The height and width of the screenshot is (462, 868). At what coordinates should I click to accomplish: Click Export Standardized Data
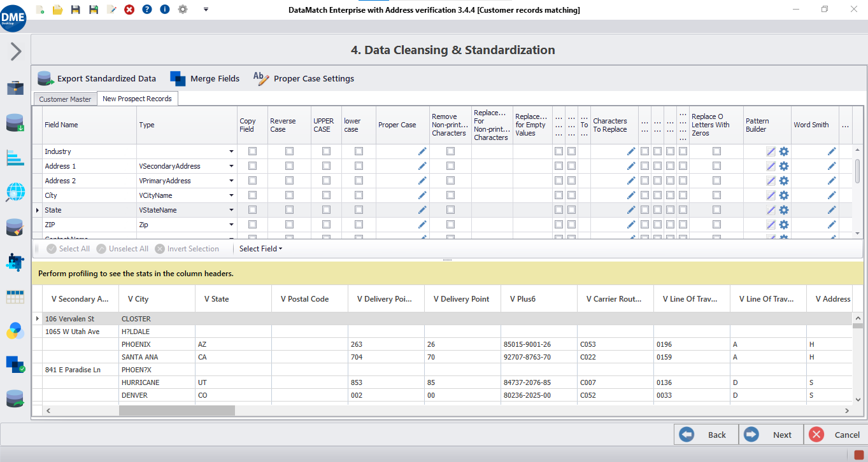click(x=97, y=78)
